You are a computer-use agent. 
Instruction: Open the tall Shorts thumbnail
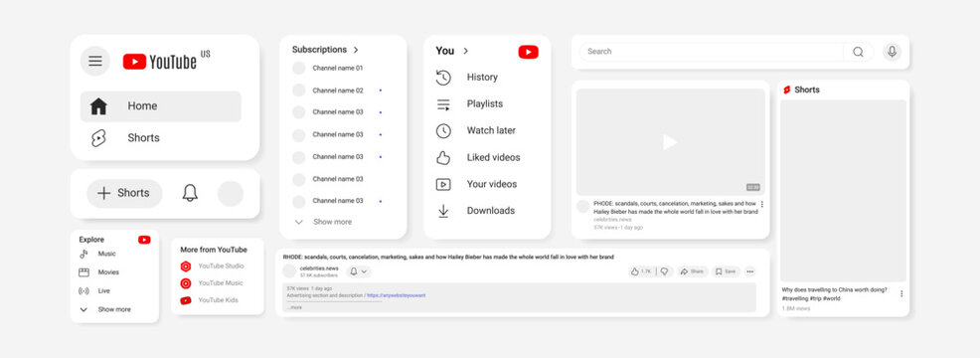pos(843,191)
